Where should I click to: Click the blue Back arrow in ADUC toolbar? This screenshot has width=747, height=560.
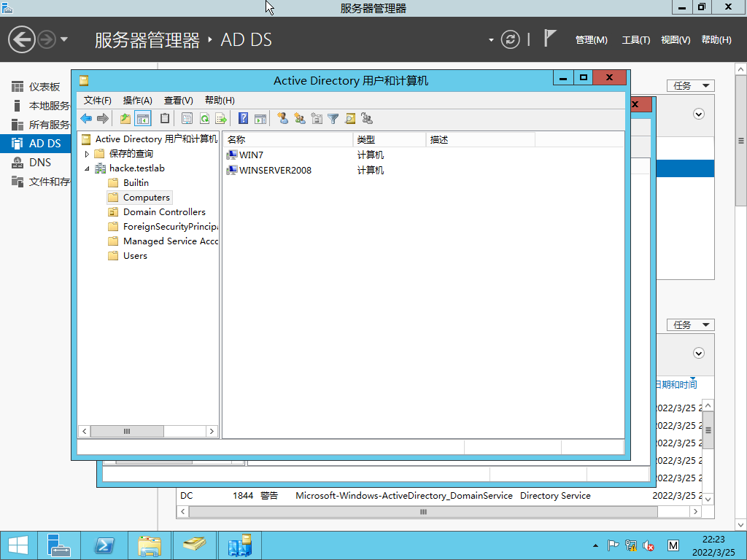point(86,119)
